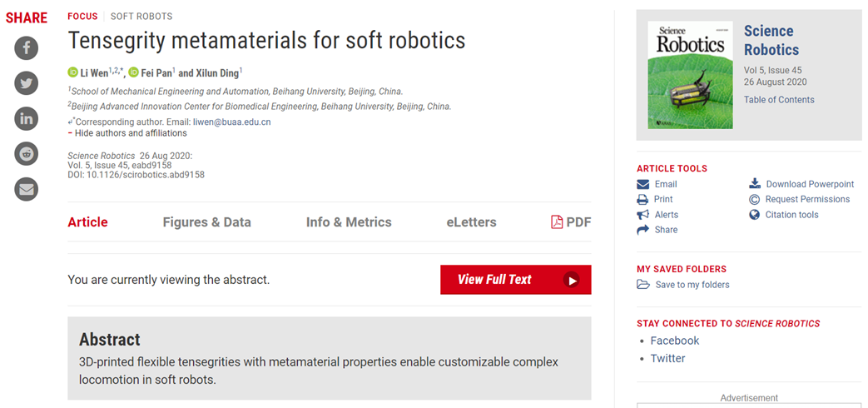
Task: Click the View Full Text button
Action: 515,280
